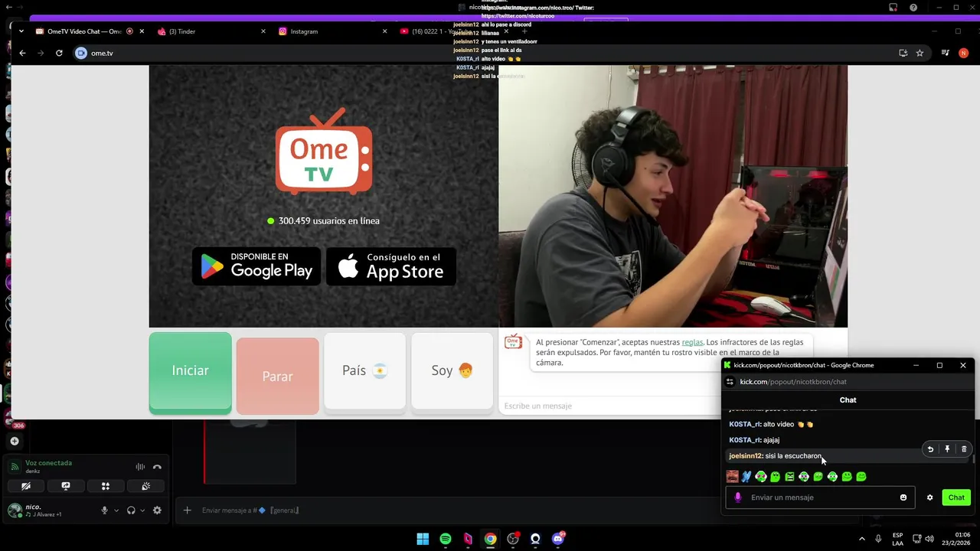This screenshot has height=551, width=980.
Task: Open the taskbar volume control
Action: coord(929,539)
